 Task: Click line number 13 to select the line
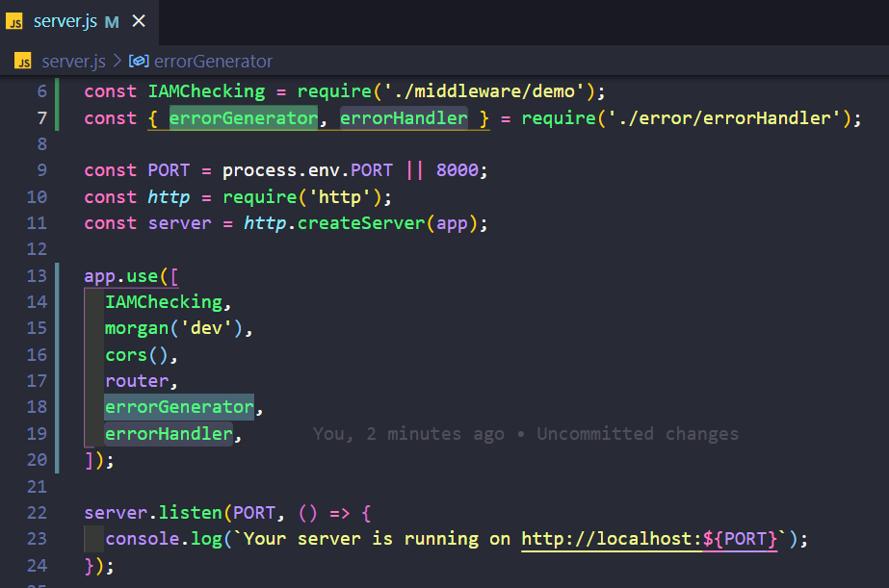tap(38, 275)
